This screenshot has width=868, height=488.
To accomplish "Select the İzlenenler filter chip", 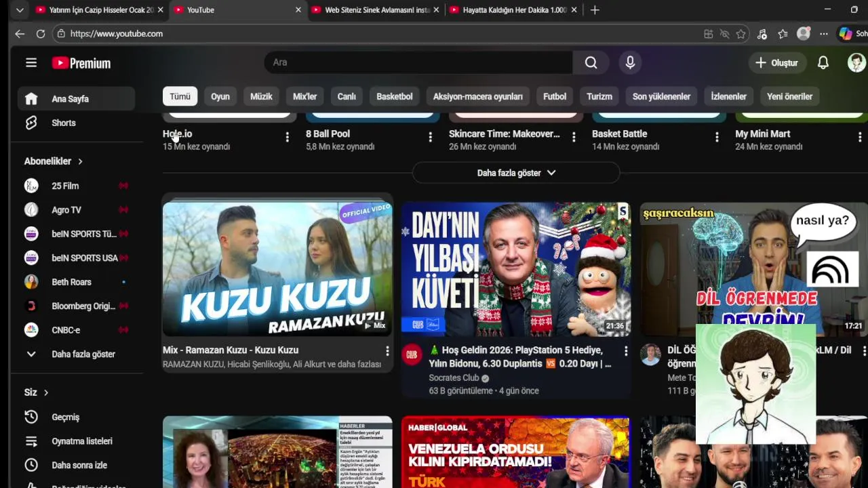I will click(x=729, y=96).
